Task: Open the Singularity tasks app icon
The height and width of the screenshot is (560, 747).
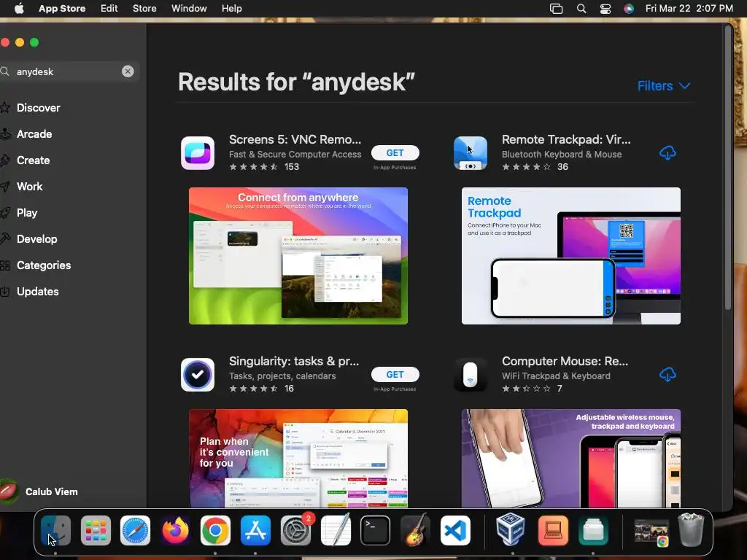Action: (x=197, y=375)
